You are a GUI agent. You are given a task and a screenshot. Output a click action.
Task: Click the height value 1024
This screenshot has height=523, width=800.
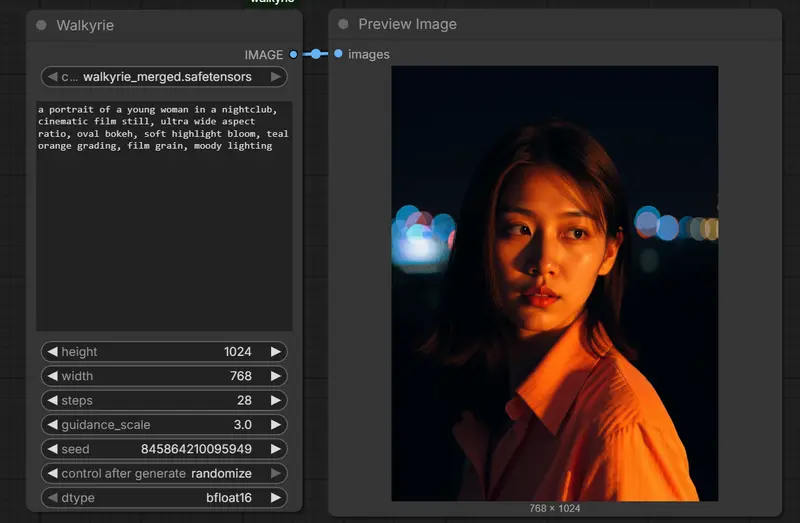point(238,352)
